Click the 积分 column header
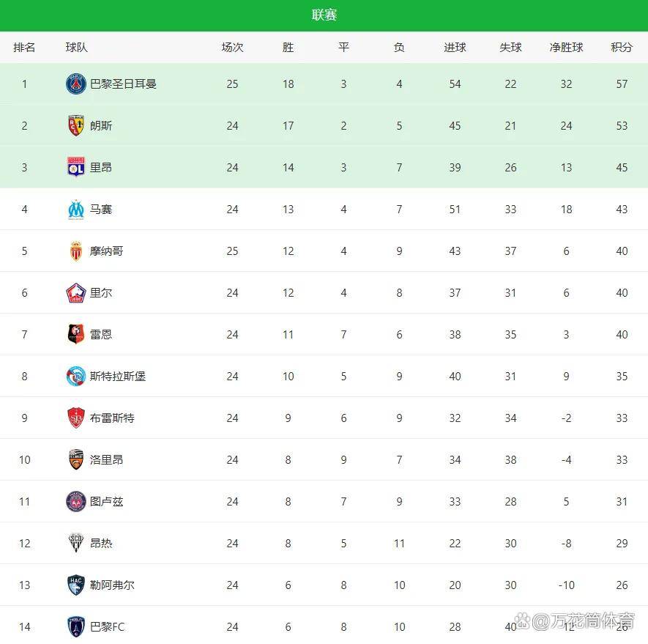The image size is (648, 644). tap(622, 48)
